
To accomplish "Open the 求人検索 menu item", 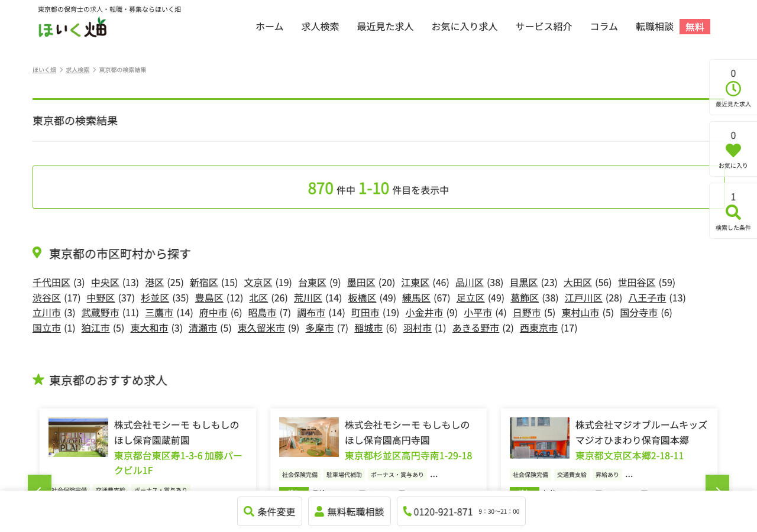I will [x=321, y=27].
